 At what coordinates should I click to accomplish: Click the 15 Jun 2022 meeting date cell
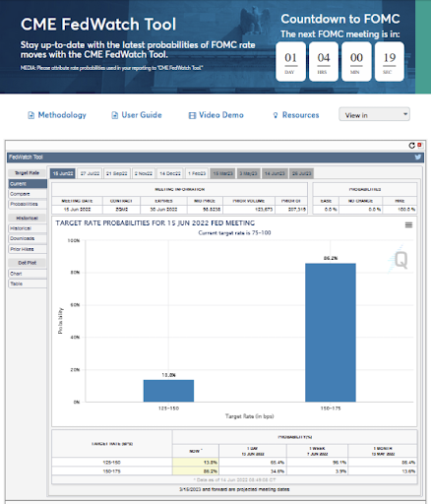78,210
